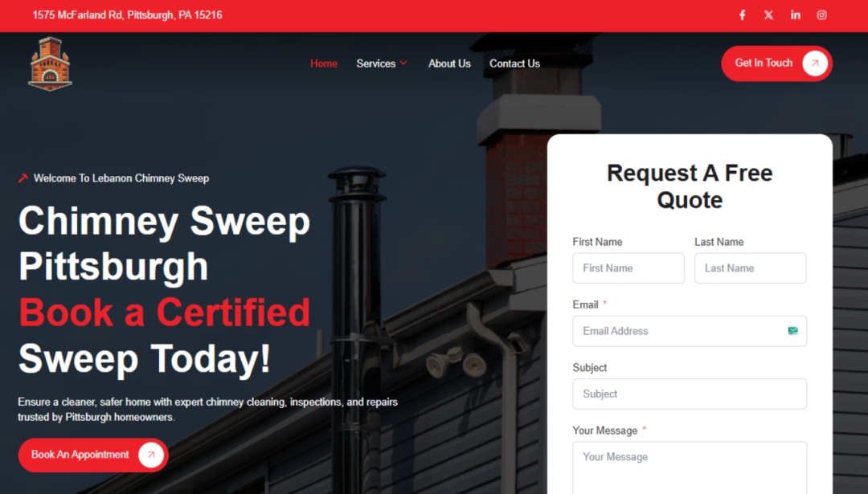Open the About Us page
The image size is (868, 494).
tap(449, 63)
